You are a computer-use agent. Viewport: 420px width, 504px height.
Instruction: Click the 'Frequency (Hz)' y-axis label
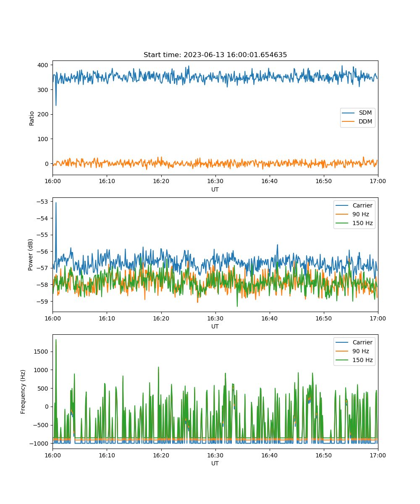23,391
